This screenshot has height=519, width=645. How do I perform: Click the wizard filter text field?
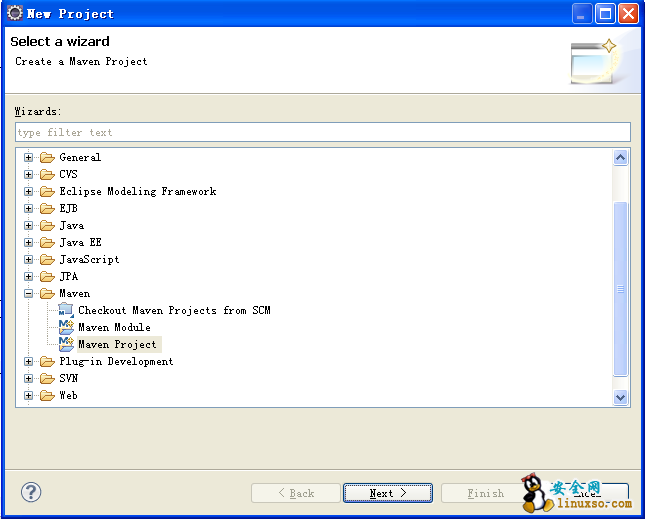coord(322,132)
